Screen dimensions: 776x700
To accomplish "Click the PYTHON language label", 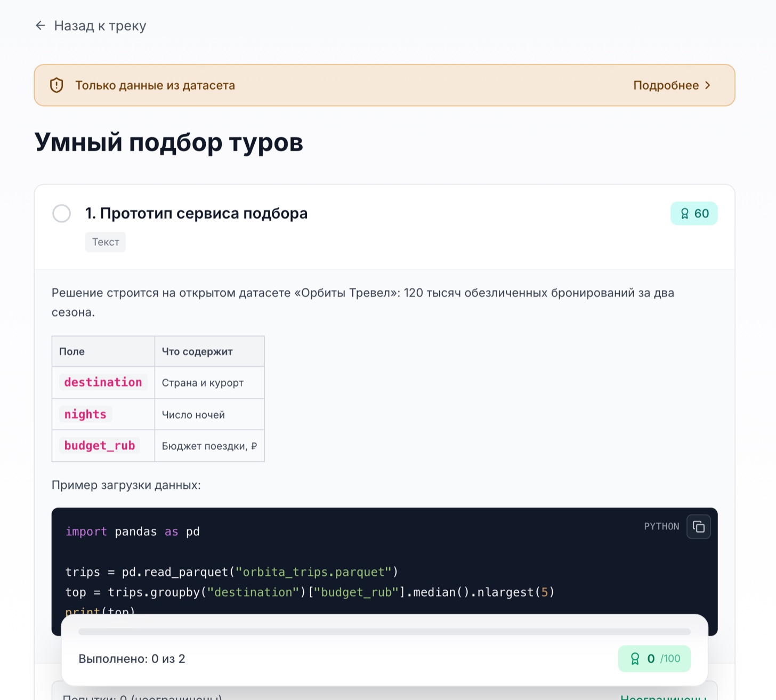I will 661,526.
